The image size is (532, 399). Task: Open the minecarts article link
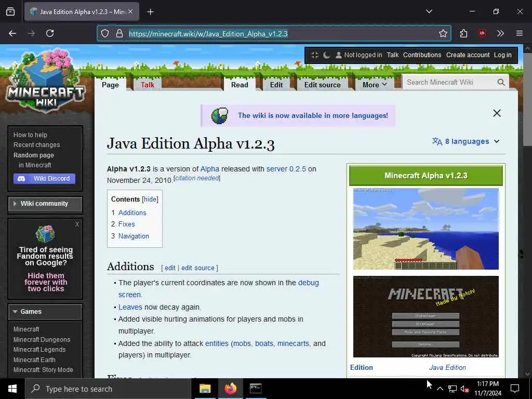[293, 344]
